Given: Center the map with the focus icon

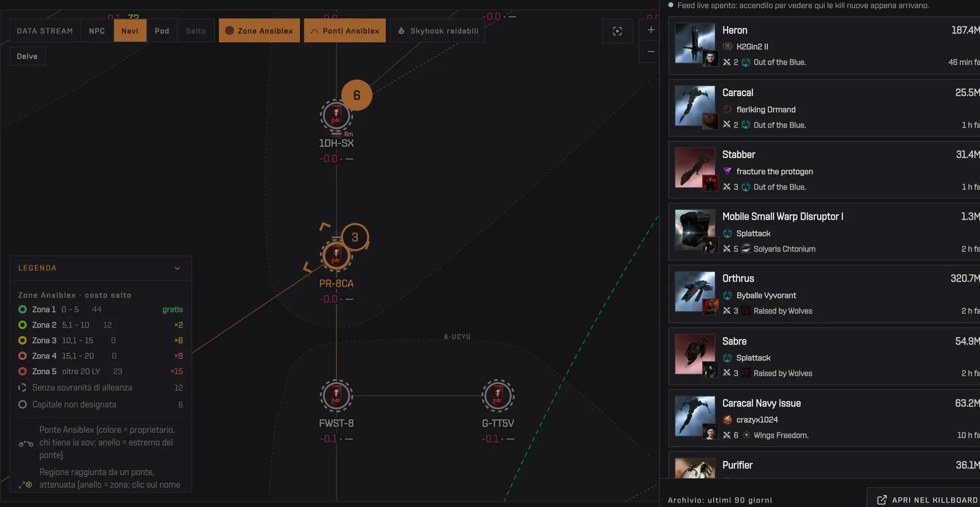Looking at the screenshot, I should [x=617, y=31].
